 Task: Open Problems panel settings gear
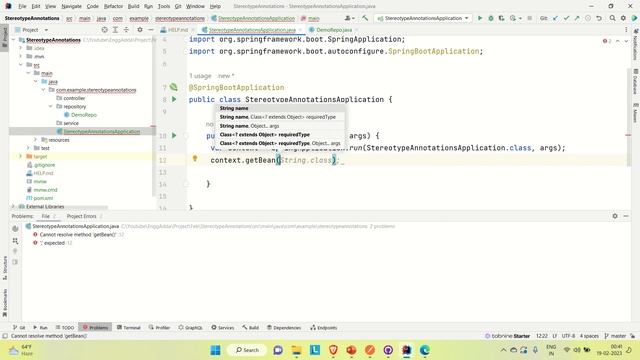pyautogui.click(x=615, y=216)
